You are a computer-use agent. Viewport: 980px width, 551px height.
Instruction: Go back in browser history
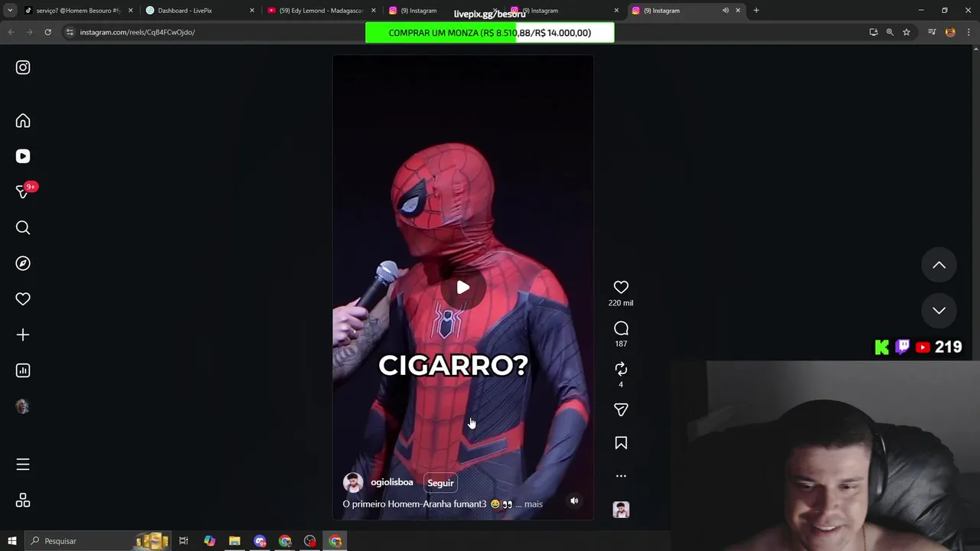click(11, 32)
